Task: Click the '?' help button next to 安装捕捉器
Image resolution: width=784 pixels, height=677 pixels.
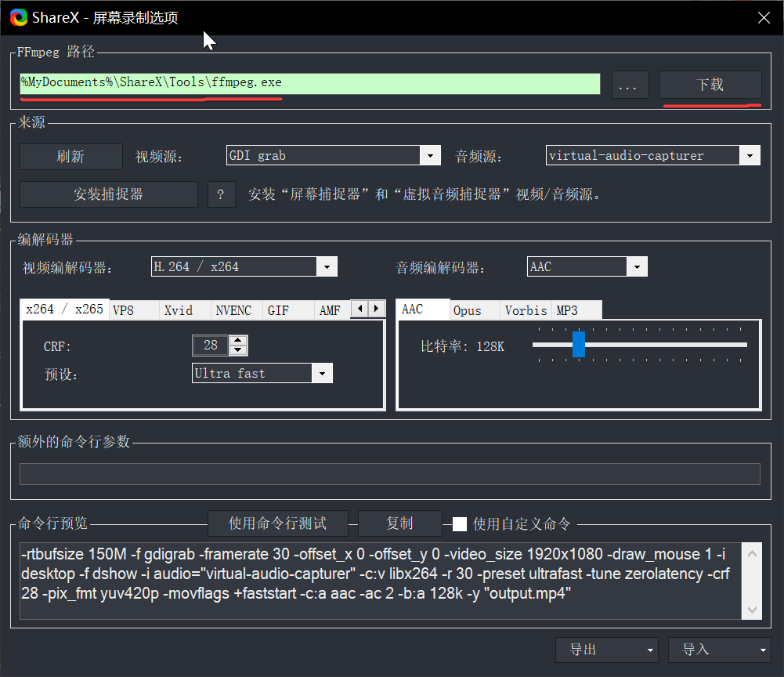Action: (x=221, y=194)
